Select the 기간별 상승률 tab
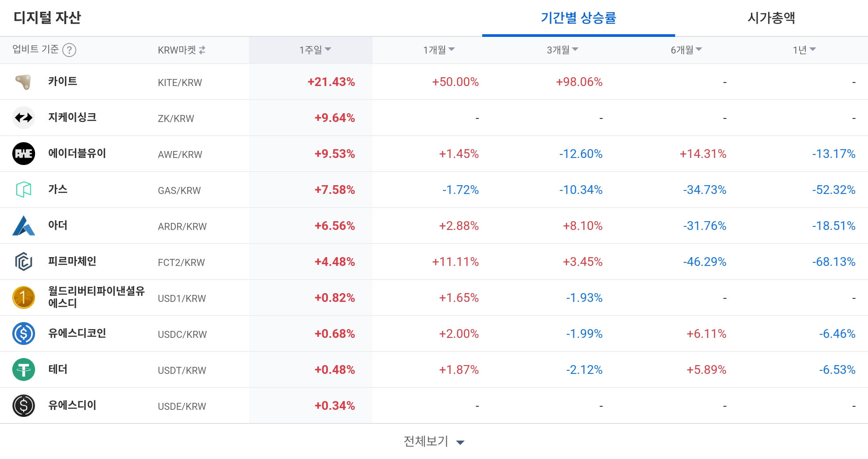868x459 pixels. point(578,18)
